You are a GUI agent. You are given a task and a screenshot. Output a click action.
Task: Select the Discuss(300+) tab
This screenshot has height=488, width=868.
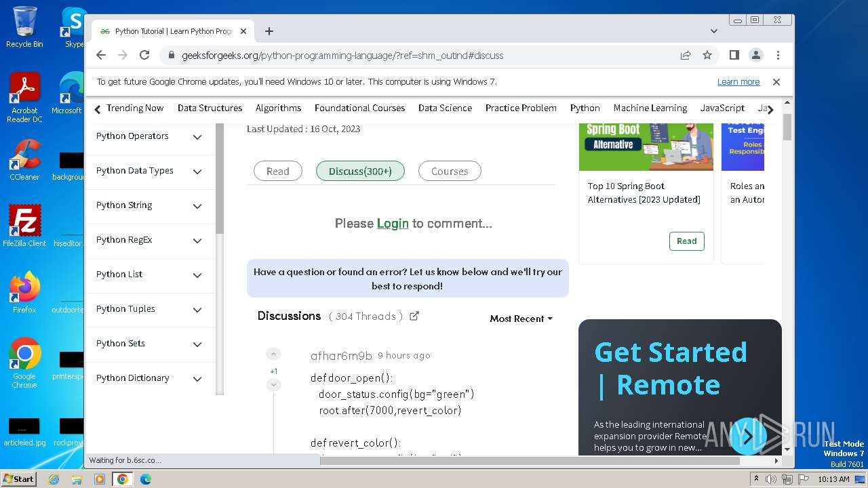click(360, 171)
